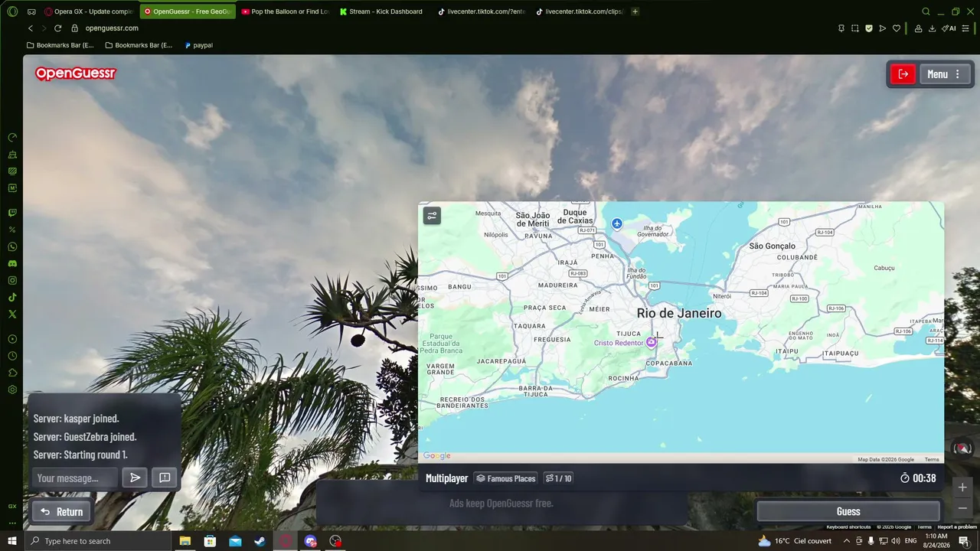The width and height of the screenshot is (980, 551).
Task: Open Discord in the sidebar
Action: coord(12,263)
